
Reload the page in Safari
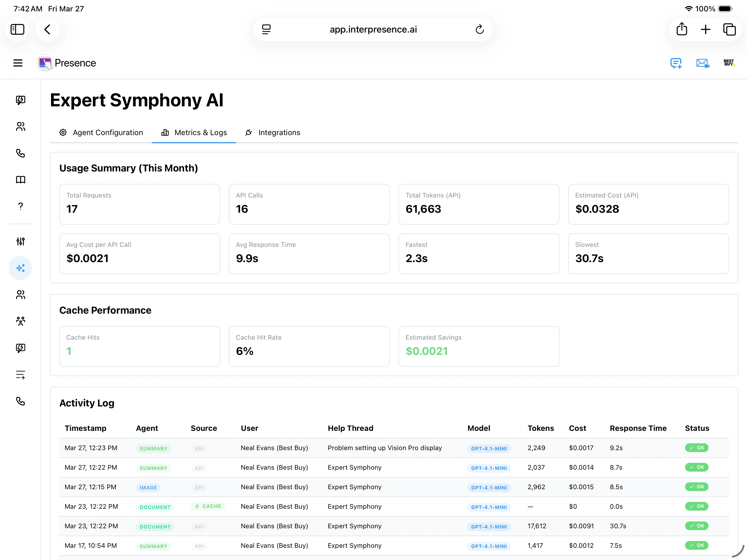tap(480, 29)
